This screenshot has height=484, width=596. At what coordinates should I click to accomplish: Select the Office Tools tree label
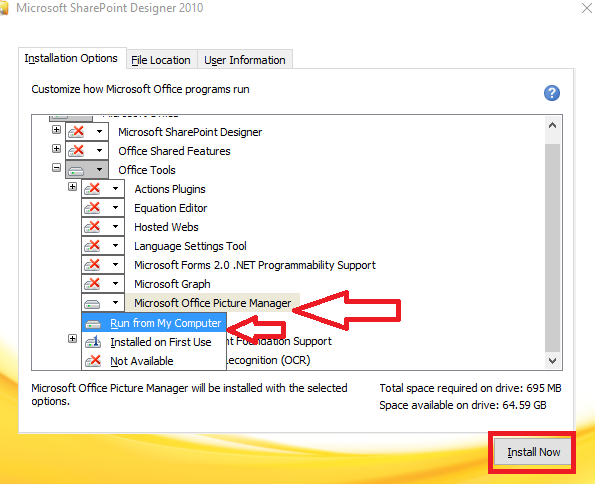pos(147,170)
